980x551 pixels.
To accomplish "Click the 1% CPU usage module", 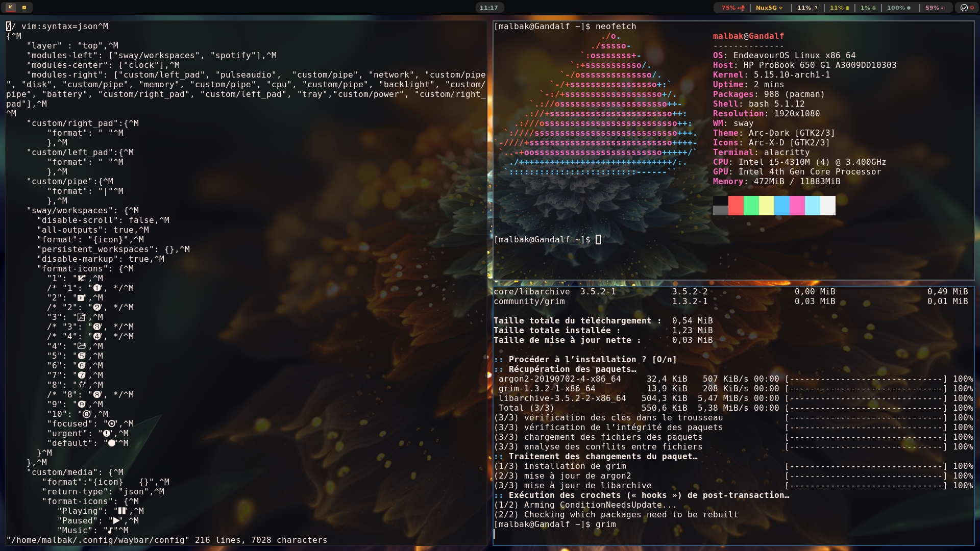I will [868, 8].
